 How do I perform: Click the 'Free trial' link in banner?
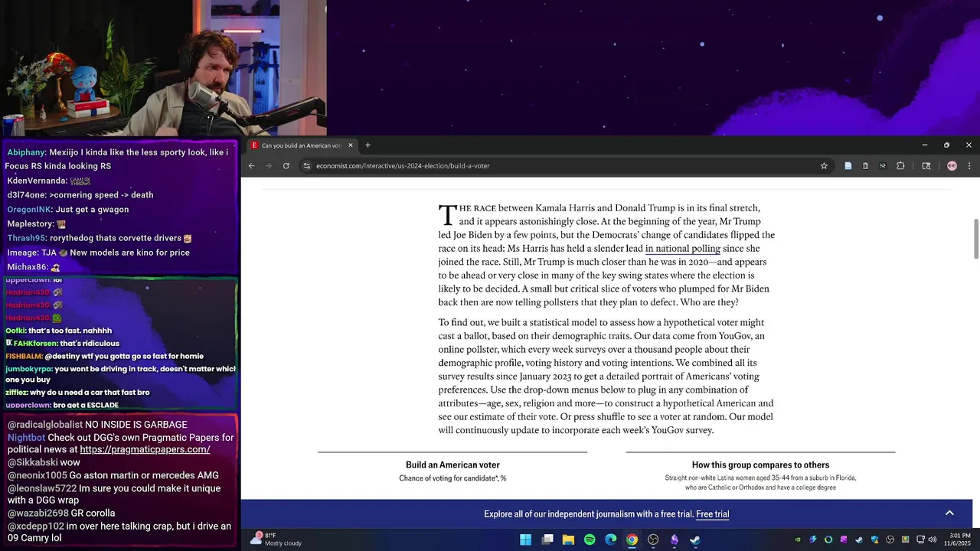(x=712, y=514)
